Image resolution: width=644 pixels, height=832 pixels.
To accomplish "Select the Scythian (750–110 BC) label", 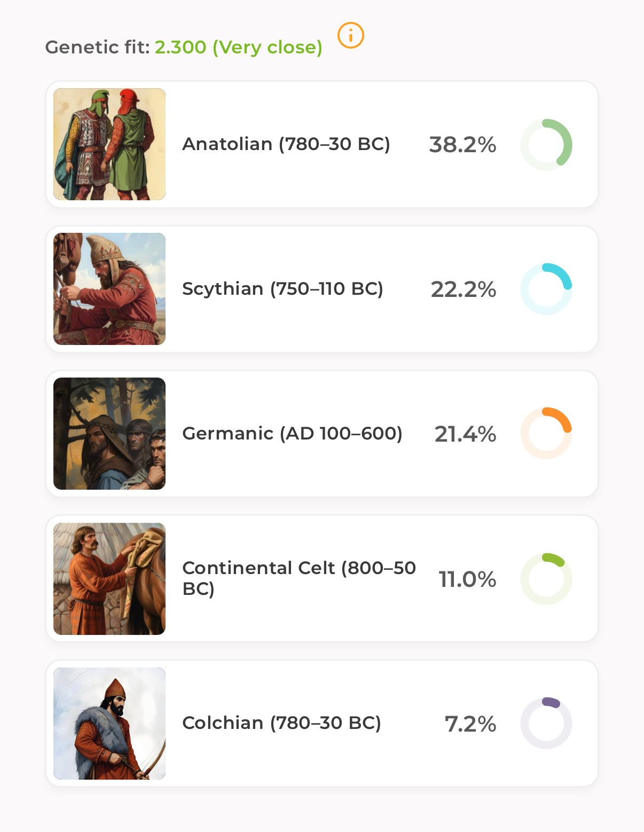I will (283, 289).
